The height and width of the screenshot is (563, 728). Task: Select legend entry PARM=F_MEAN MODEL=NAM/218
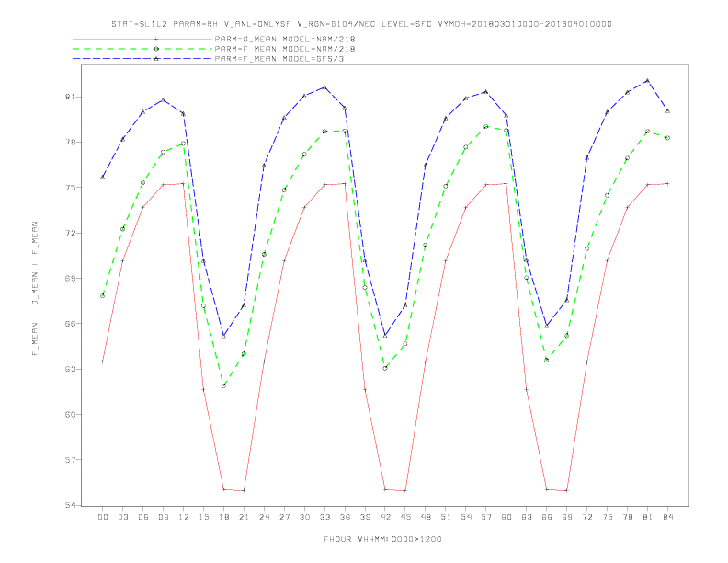point(285,49)
